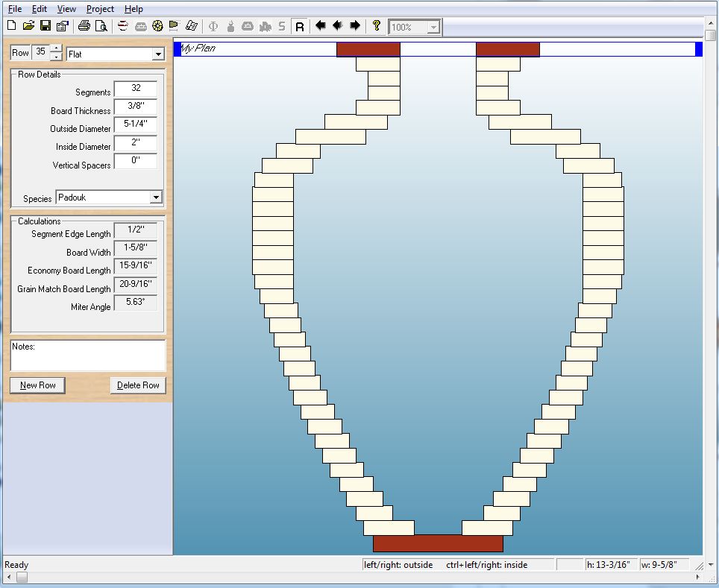Open the Species dropdown showing Padouk
719x588 pixels.
tap(155, 197)
